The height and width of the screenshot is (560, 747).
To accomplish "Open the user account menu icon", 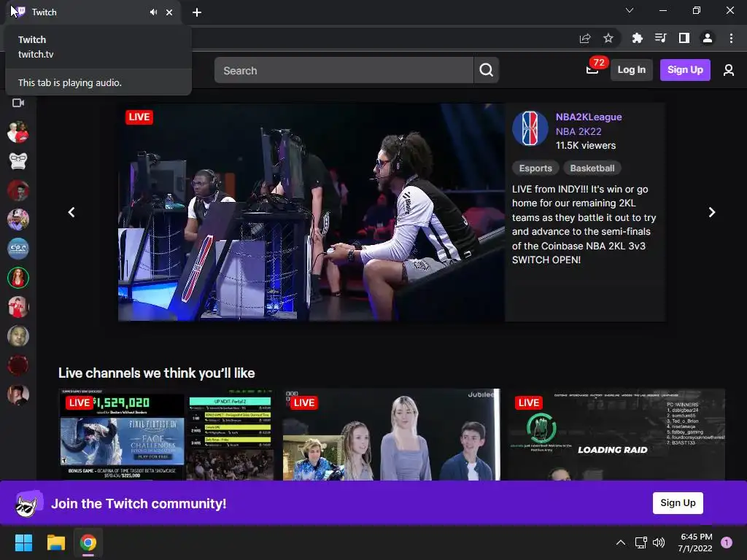I will [729, 70].
